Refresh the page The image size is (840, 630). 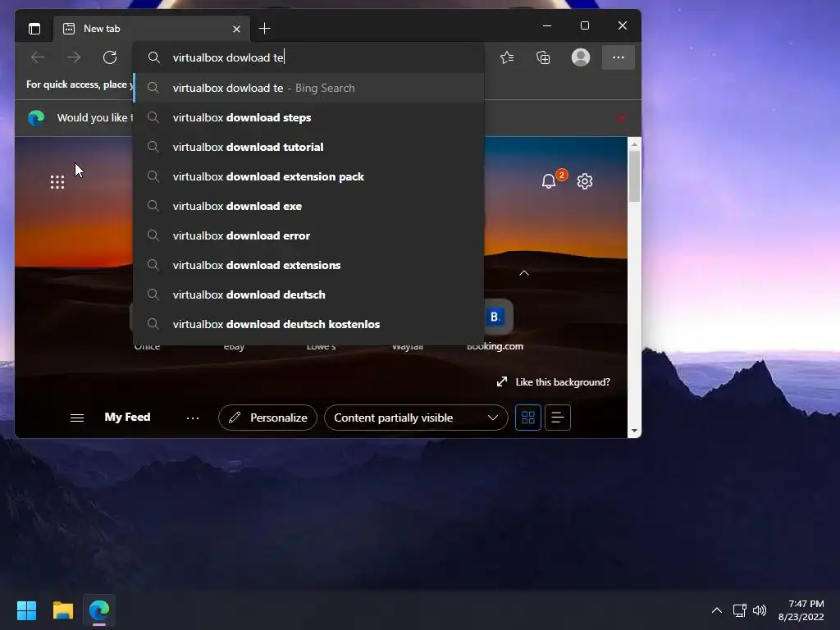(110, 57)
